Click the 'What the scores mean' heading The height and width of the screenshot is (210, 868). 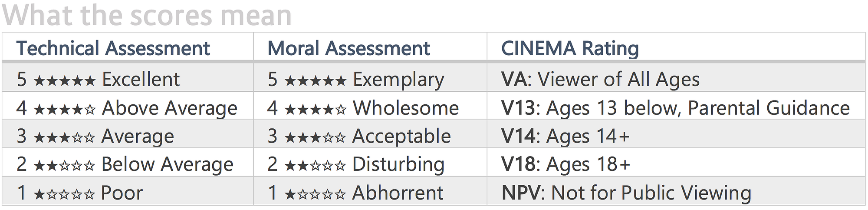[147, 15]
